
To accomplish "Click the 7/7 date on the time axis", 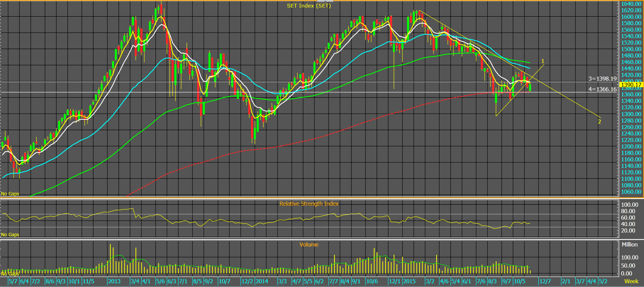I will pyautogui.click(x=333, y=281).
